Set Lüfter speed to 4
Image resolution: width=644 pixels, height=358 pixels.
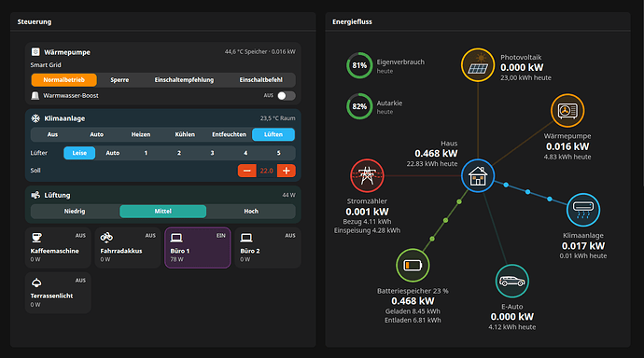(245, 153)
